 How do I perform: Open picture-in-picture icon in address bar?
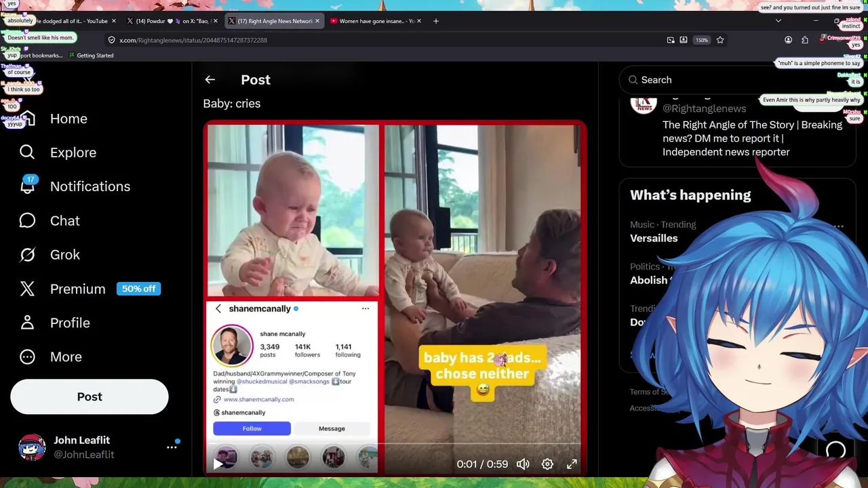tap(671, 40)
